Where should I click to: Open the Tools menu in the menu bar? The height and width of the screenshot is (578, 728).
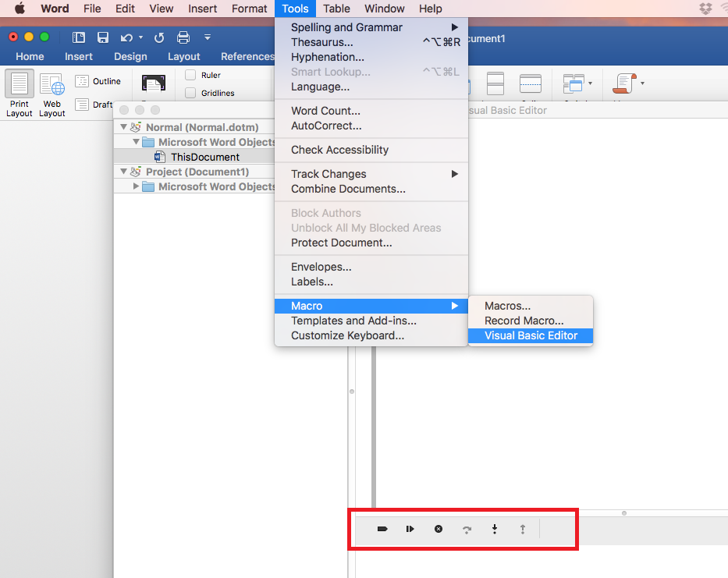pos(295,9)
